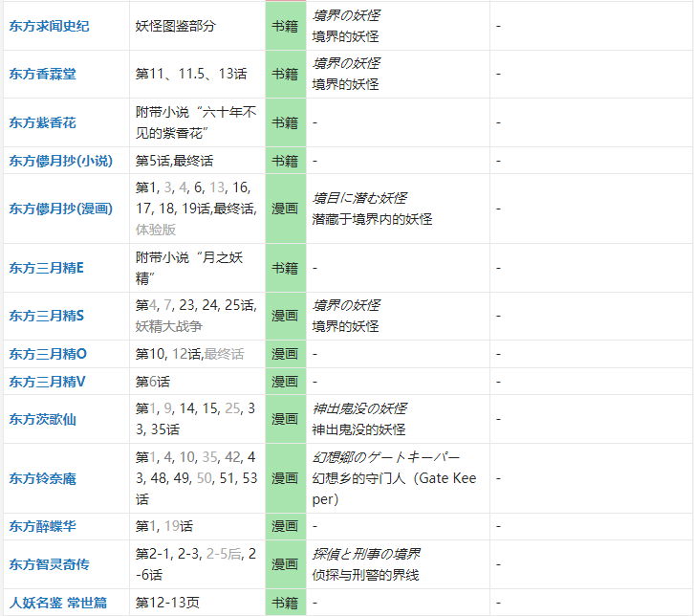Image resolution: width=694 pixels, height=616 pixels.
Task: Go to the 东方三月精E page link
Action: 46,268
